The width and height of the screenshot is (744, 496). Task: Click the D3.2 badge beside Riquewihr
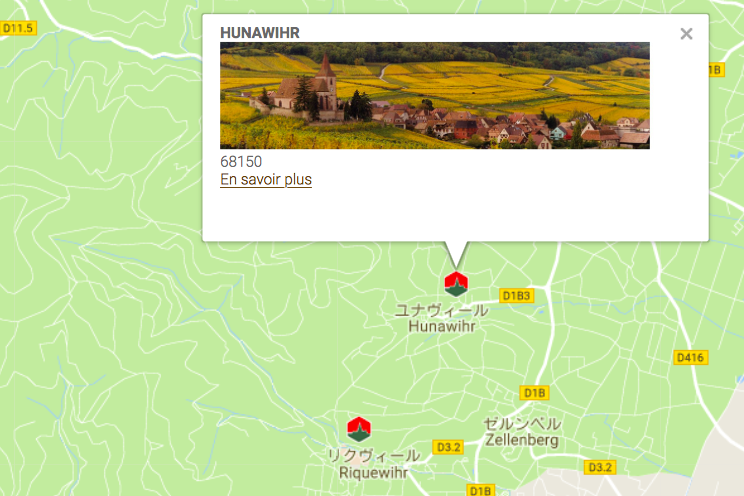click(448, 447)
